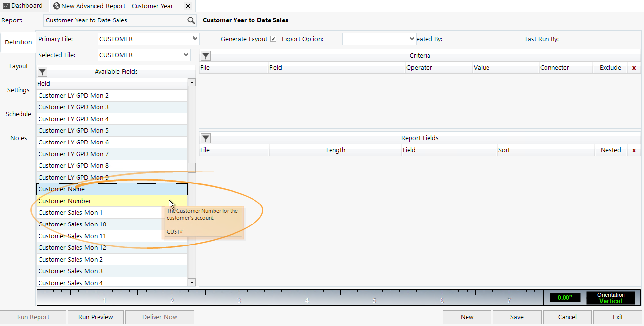Click the filter icon on the Report Fields panel
The width and height of the screenshot is (644, 326).
(205, 138)
